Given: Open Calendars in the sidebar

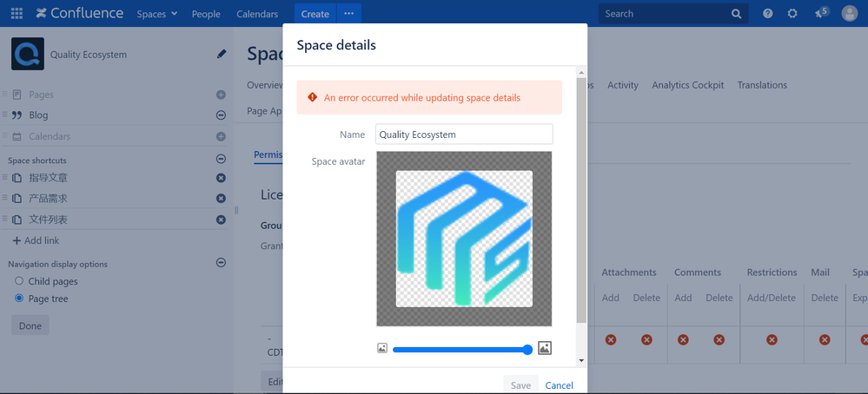Looking at the screenshot, I should pos(50,136).
